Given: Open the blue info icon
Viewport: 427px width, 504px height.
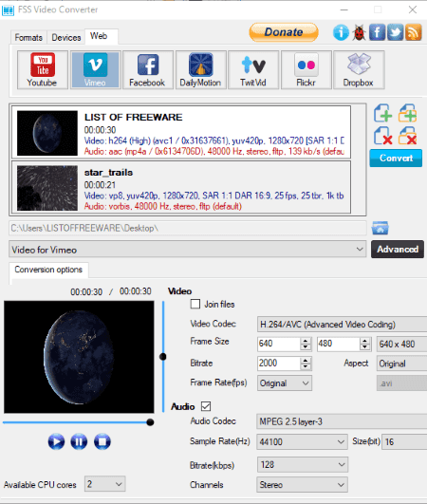Looking at the screenshot, I should click(x=341, y=32).
